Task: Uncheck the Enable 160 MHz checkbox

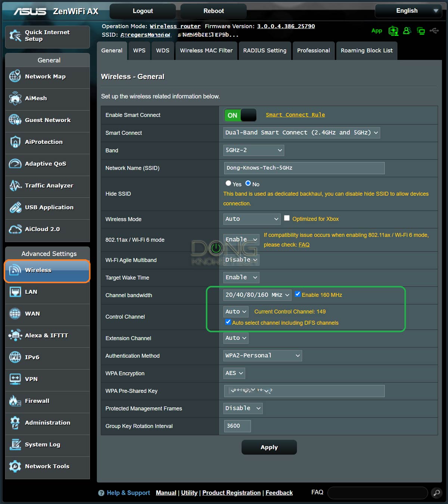Action: pos(298,294)
